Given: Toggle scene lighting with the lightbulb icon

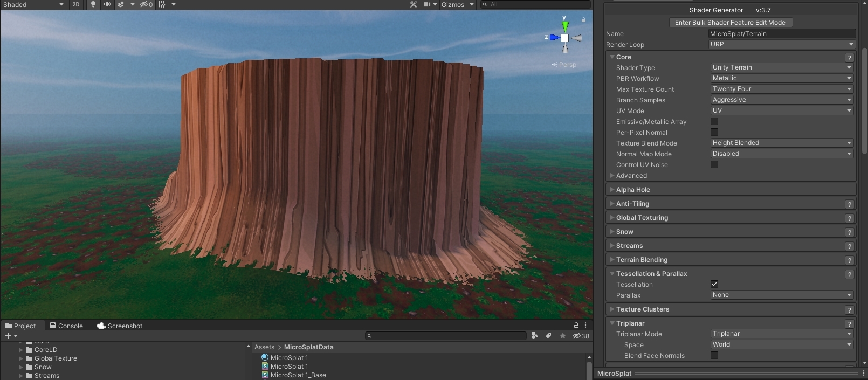Looking at the screenshot, I should [x=93, y=4].
